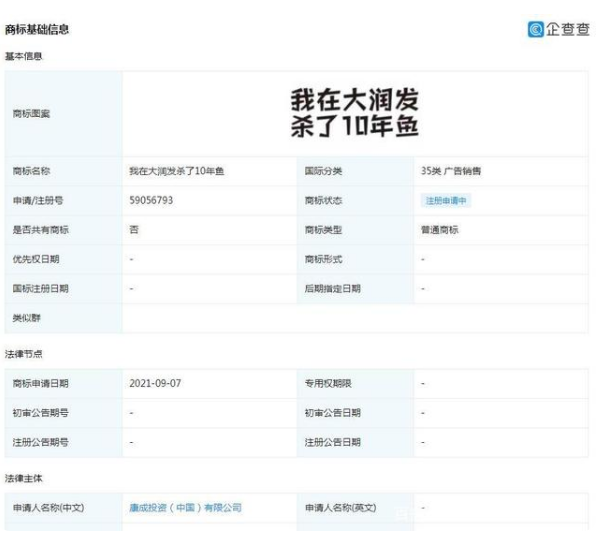Click the 企查查 logo icon
Image resolution: width=609 pixels, height=538 pixels.
click(536, 30)
